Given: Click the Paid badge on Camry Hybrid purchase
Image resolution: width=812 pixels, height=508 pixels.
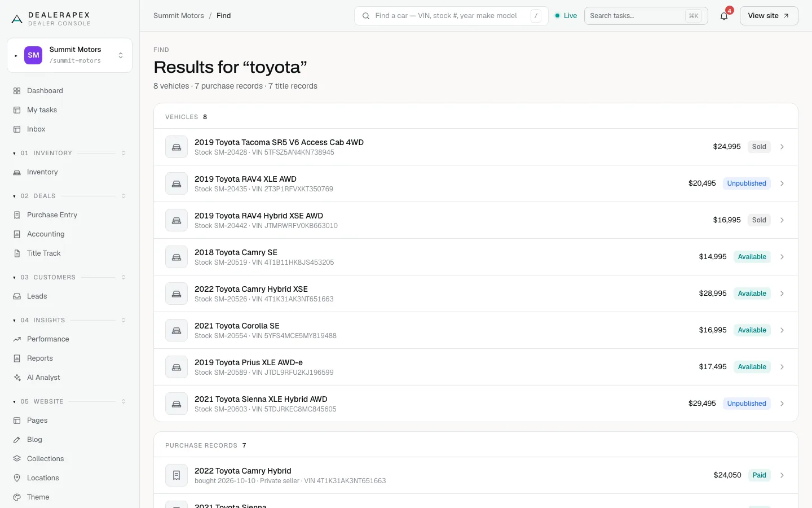Looking at the screenshot, I should [759, 475].
